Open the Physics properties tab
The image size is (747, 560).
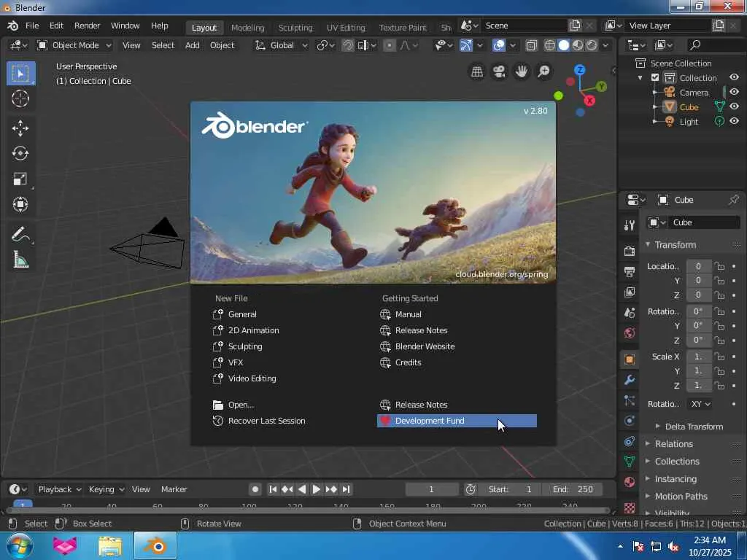630,421
